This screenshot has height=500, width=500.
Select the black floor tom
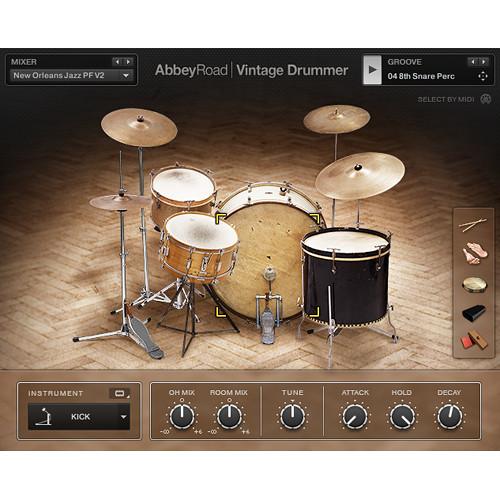point(347,277)
